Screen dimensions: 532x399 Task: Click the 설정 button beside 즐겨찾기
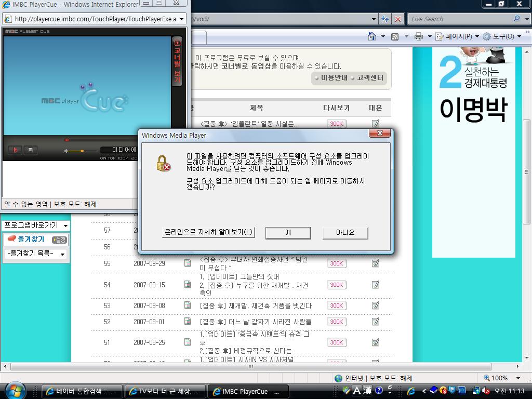(60, 240)
